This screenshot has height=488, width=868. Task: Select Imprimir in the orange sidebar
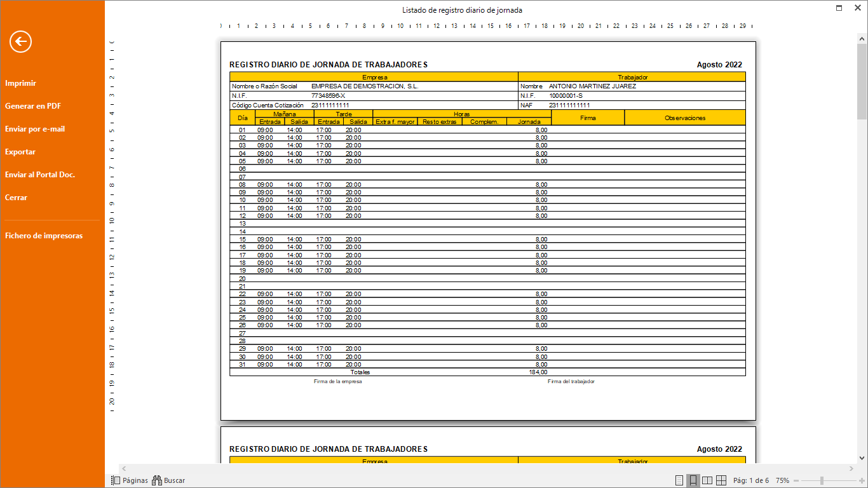20,83
